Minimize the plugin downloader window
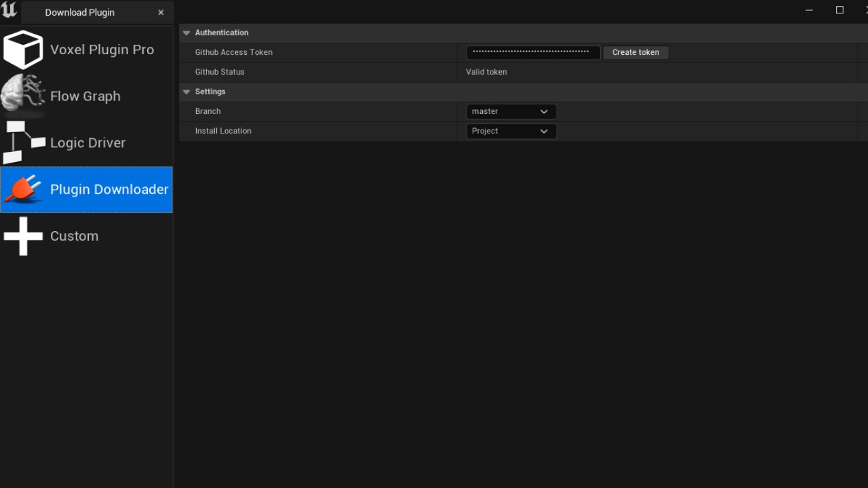 click(x=809, y=10)
